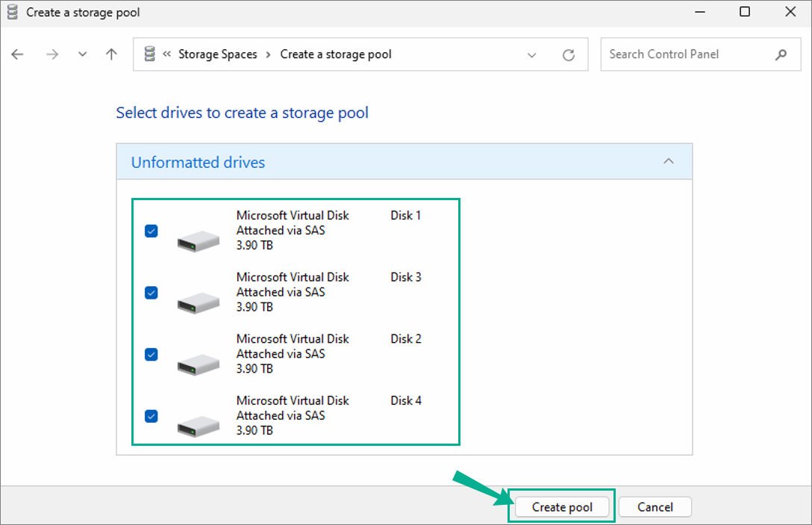Go back with the left arrow button
Viewport: 812px width, 525px height.
pos(18,54)
